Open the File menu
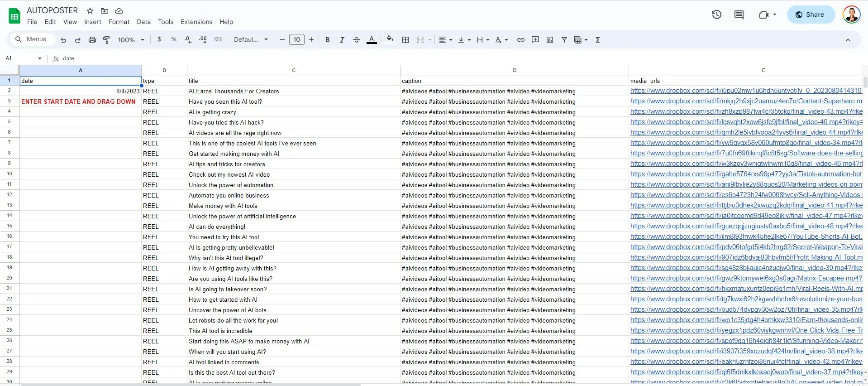 point(32,22)
